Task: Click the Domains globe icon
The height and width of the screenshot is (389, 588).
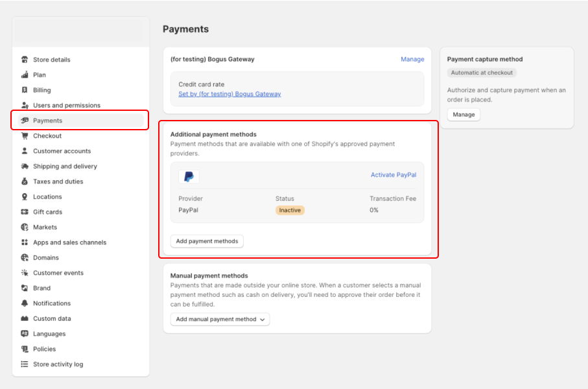Action: (x=25, y=257)
